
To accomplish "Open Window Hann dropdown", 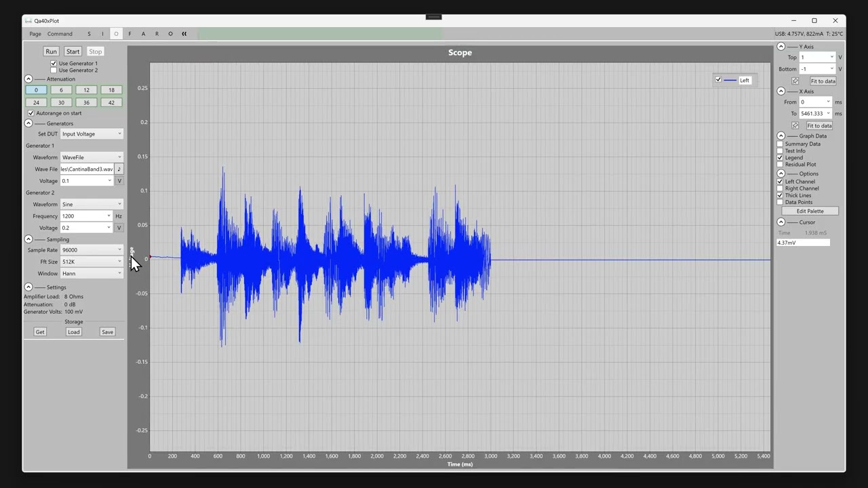I will tap(92, 274).
